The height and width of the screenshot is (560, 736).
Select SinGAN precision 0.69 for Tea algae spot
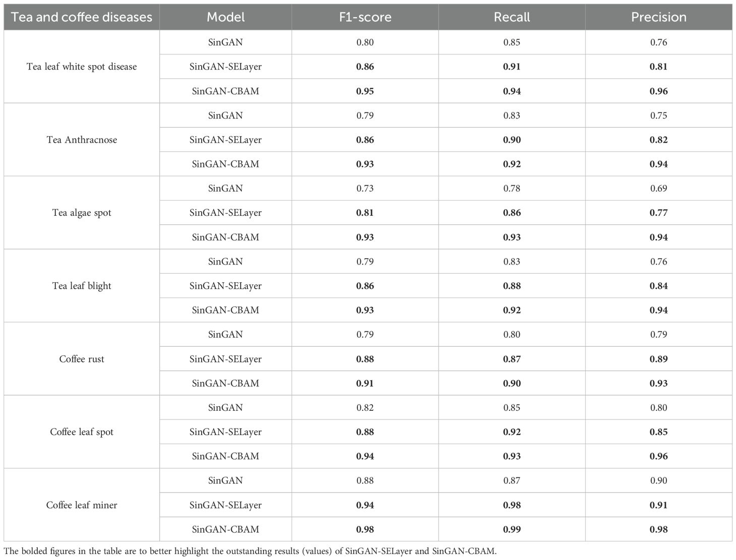tap(658, 189)
